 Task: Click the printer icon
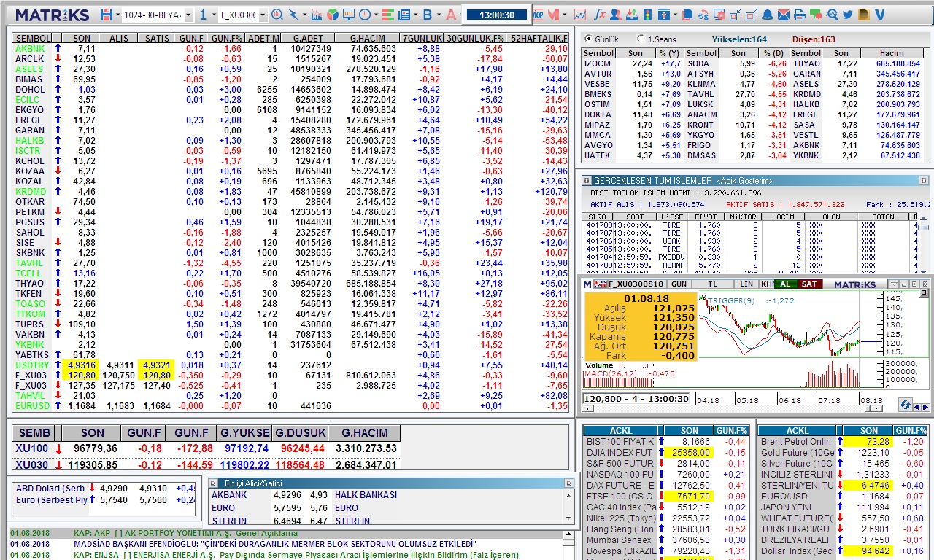pos(800,15)
